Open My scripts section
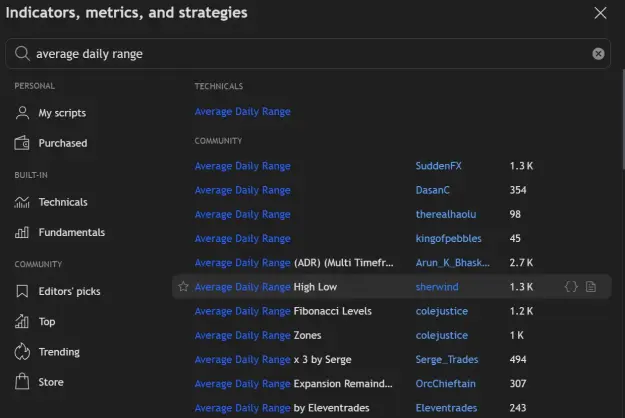The image size is (625, 418). [x=51, y=113]
